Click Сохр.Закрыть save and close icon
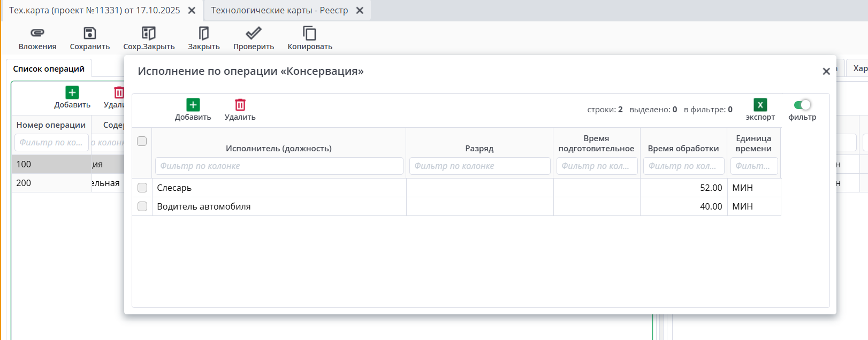 coord(149,34)
